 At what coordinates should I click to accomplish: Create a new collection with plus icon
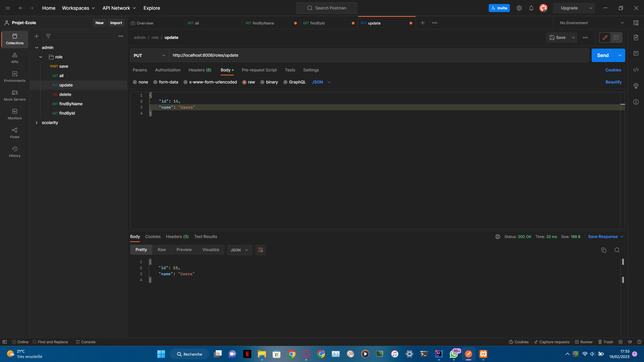point(37,36)
